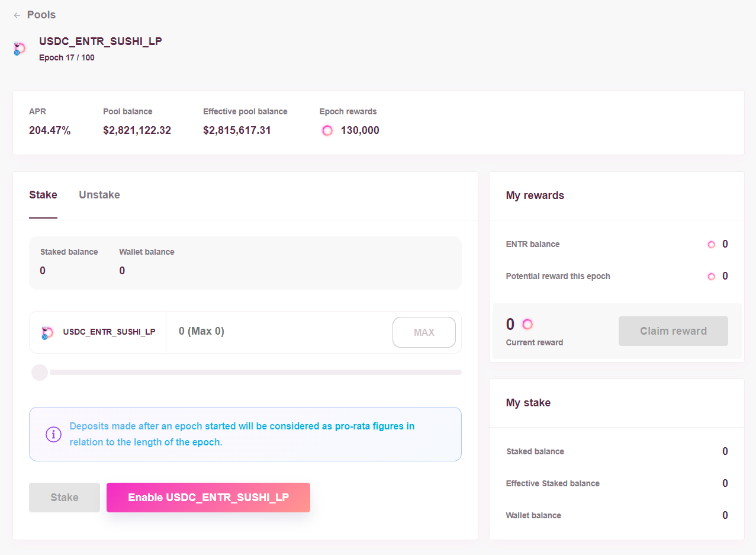Click the Stake button
The height and width of the screenshot is (555, 756).
tap(65, 498)
